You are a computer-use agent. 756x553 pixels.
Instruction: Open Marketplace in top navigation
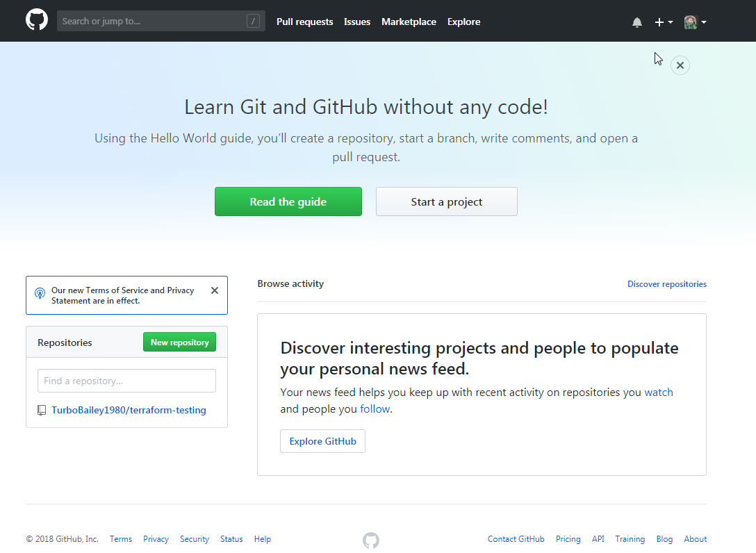point(409,22)
